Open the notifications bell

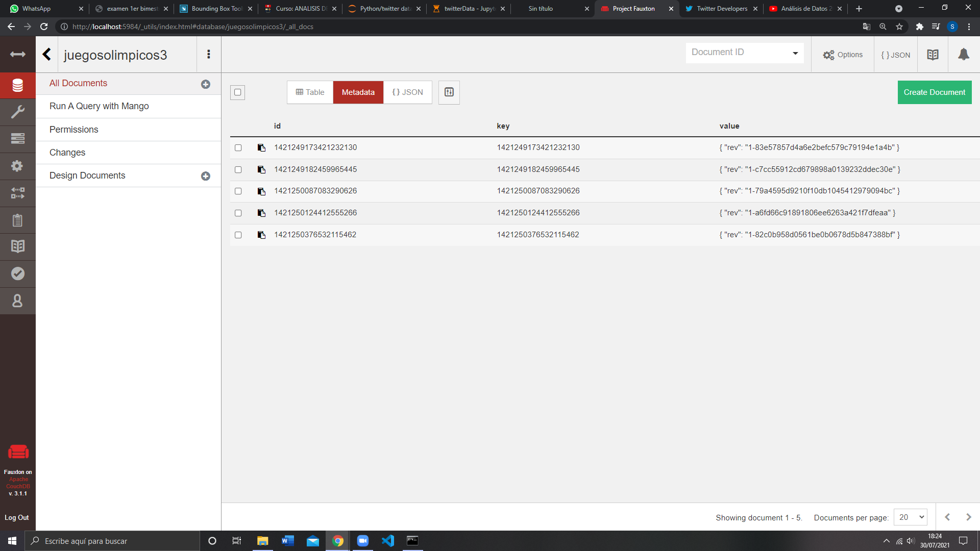(964, 55)
